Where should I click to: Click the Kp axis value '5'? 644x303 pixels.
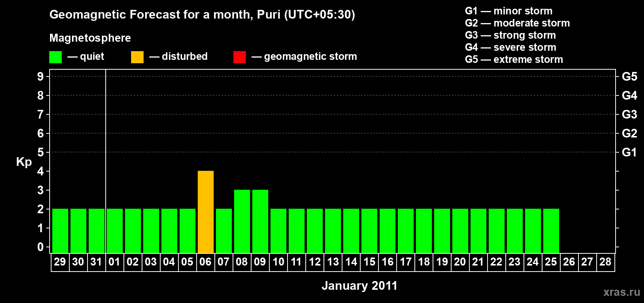pos(41,152)
